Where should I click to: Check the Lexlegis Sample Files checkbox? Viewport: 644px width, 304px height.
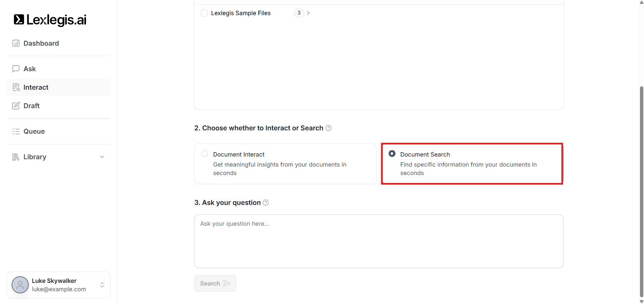click(x=204, y=13)
